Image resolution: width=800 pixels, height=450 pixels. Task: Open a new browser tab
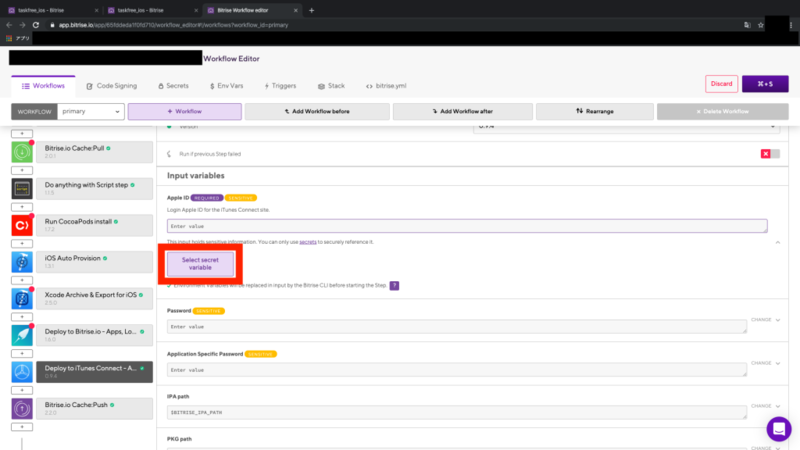click(x=311, y=10)
